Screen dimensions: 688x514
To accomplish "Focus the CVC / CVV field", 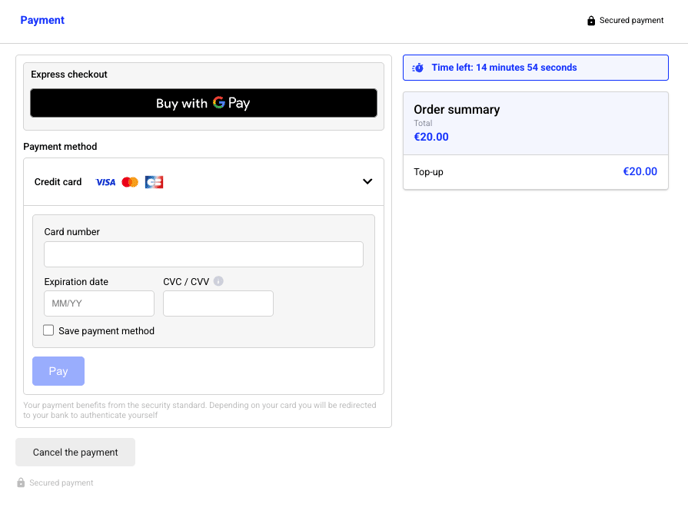I will click(218, 303).
